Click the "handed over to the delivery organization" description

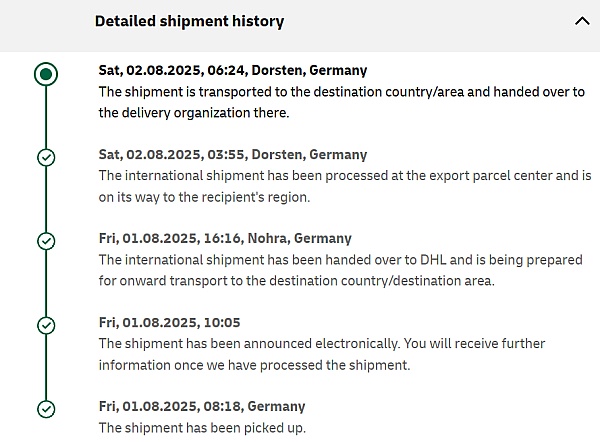pyautogui.click(x=341, y=102)
